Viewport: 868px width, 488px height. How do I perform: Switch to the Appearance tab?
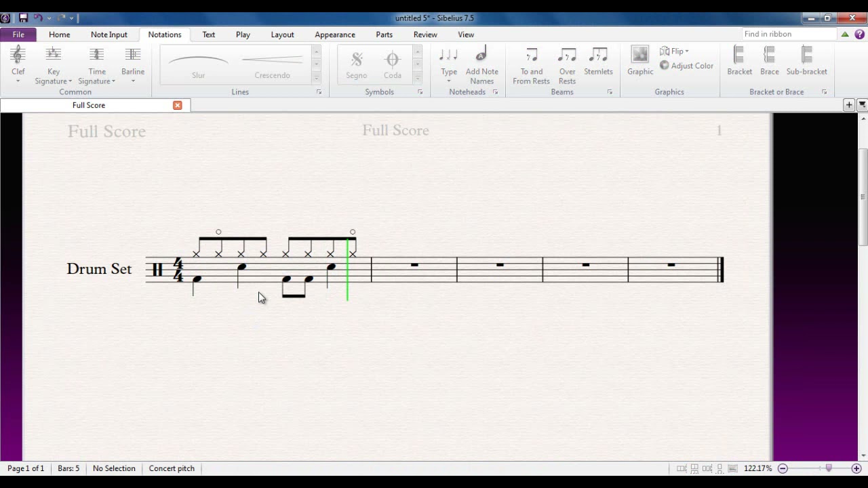[x=335, y=35]
